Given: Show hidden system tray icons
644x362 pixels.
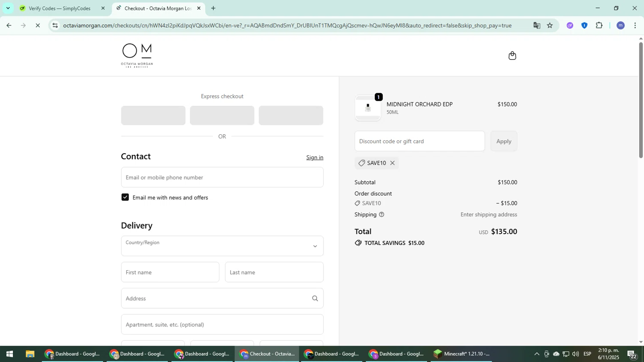Looking at the screenshot, I should [x=537, y=354].
